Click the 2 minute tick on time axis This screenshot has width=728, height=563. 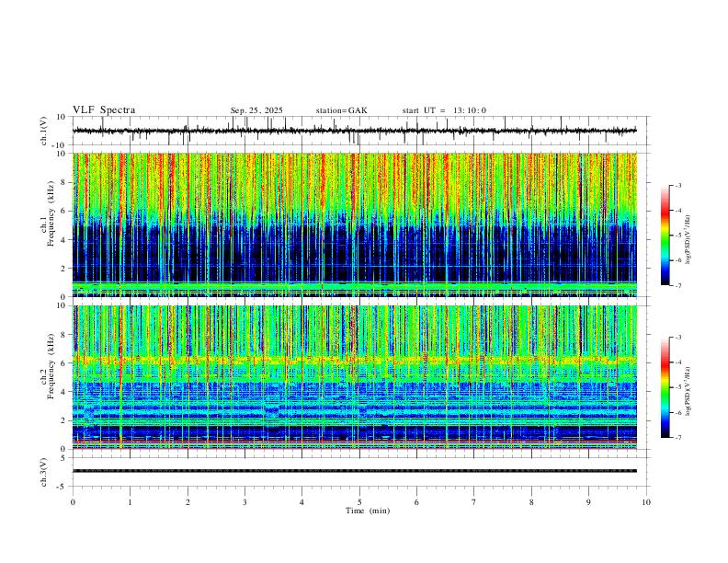point(188,502)
